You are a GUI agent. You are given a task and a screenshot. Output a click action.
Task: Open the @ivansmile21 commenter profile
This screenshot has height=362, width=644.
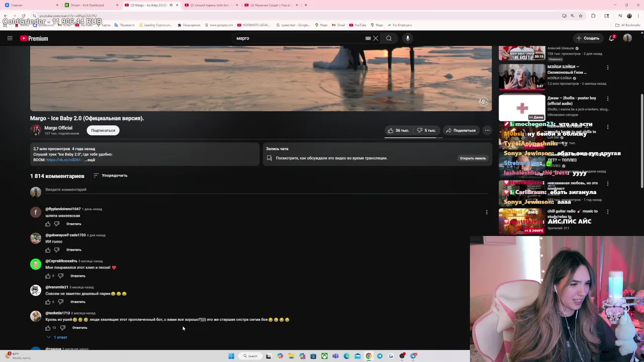(57, 287)
